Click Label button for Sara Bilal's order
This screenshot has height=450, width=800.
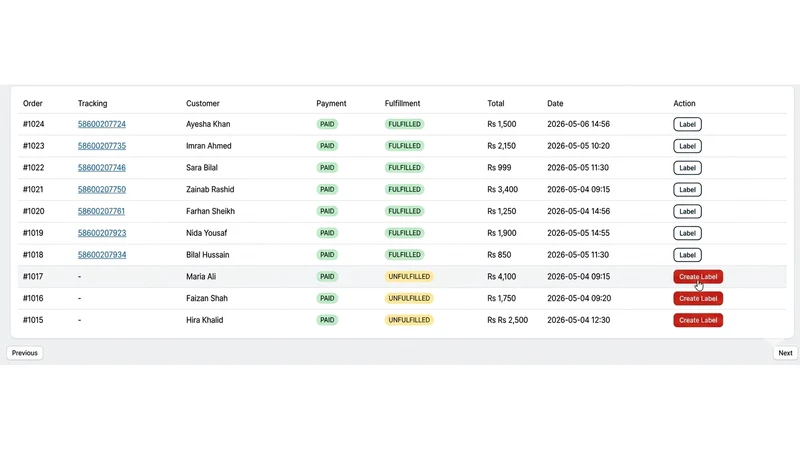pyautogui.click(x=687, y=168)
